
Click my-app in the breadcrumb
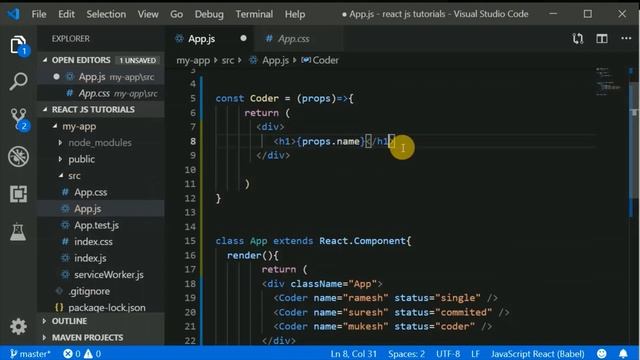click(193, 60)
